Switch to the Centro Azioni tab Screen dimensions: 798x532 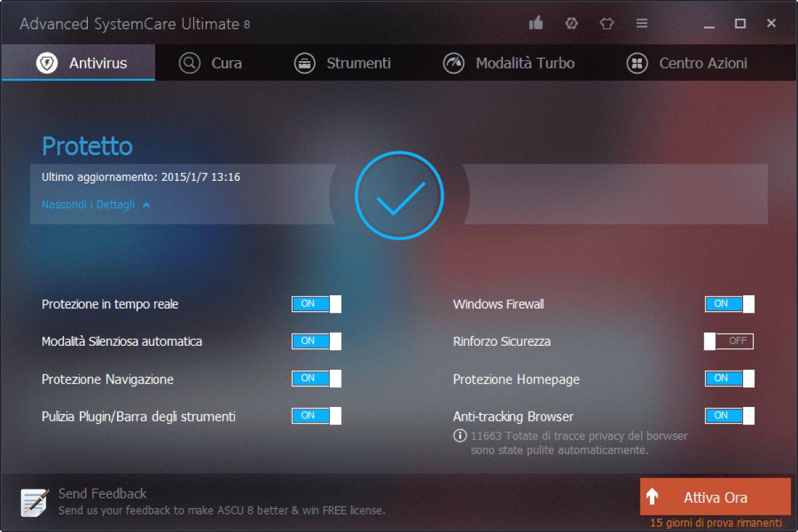pyautogui.click(x=703, y=63)
